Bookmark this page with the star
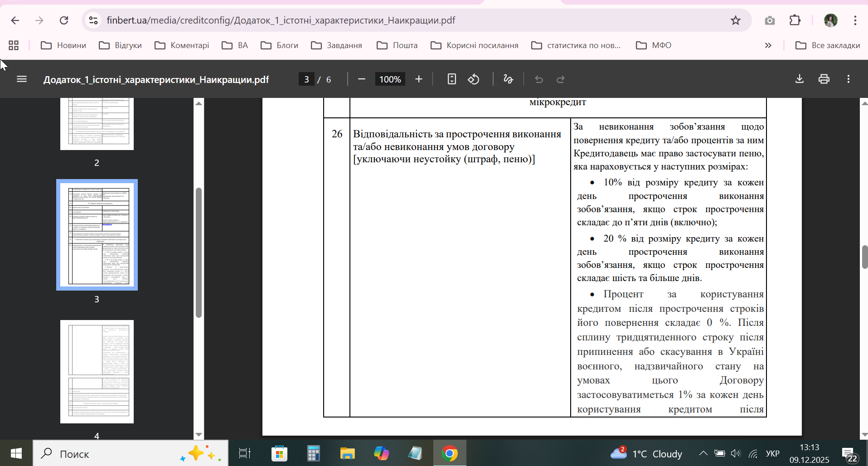This screenshot has width=868, height=466. pos(735,20)
